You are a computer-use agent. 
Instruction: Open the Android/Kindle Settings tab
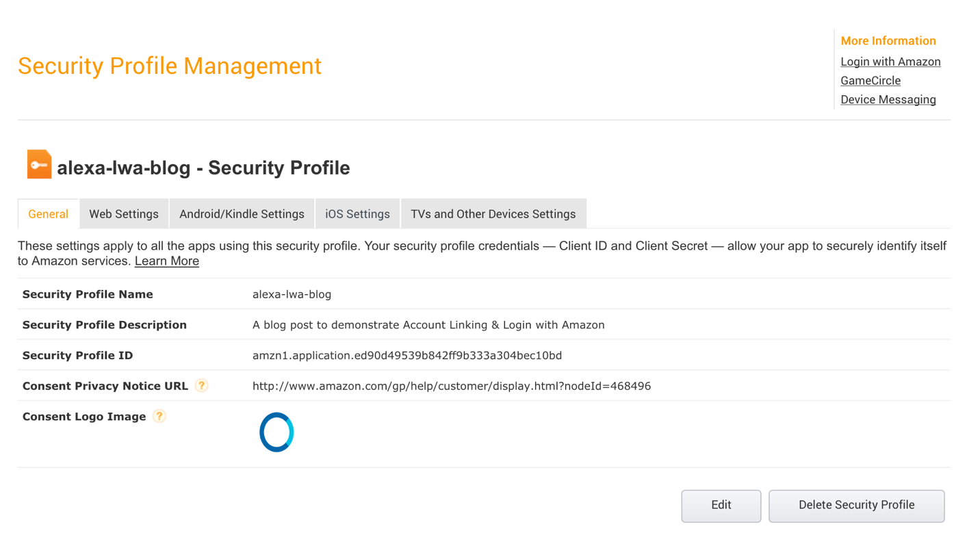pyautogui.click(x=242, y=213)
